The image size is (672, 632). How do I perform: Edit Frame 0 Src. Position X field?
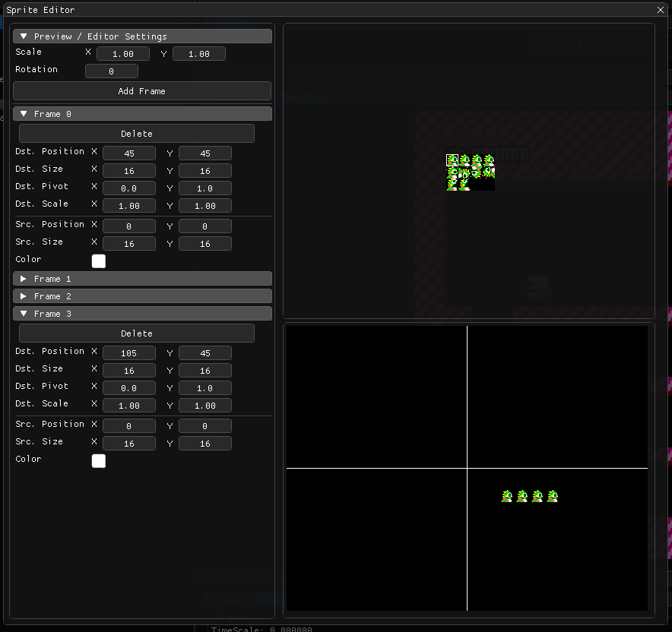129,226
